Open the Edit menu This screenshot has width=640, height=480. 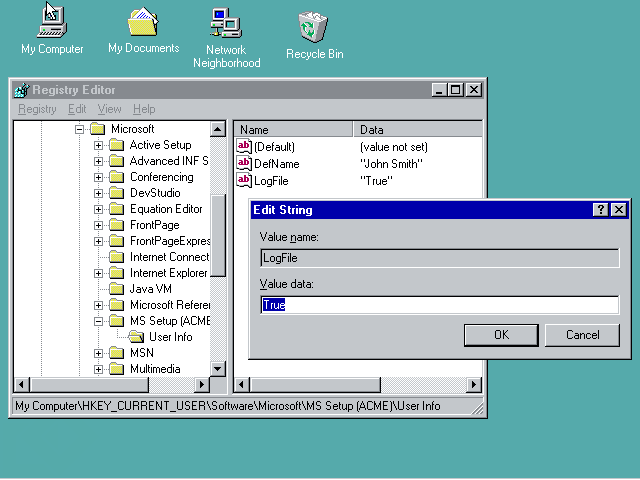point(77,109)
